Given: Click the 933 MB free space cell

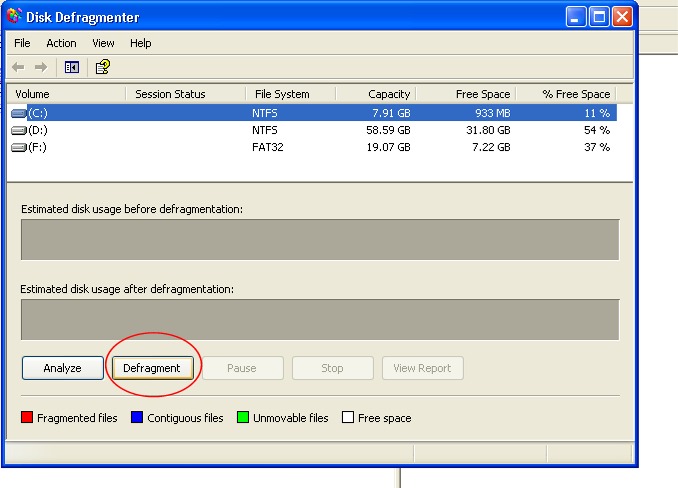Looking at the screenshot, I should [493, 113].
